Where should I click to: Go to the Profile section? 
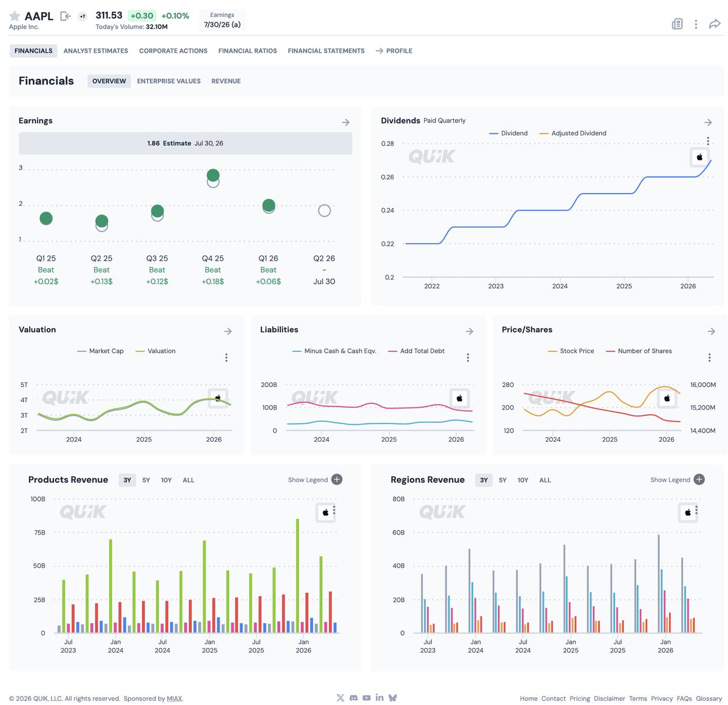click(x=394, y=51)
